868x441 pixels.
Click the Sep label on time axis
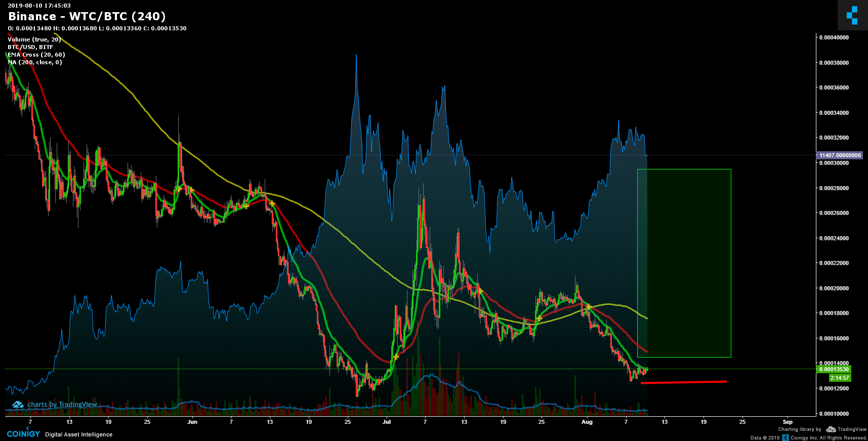pyautogui.click(x=788, y=422)
